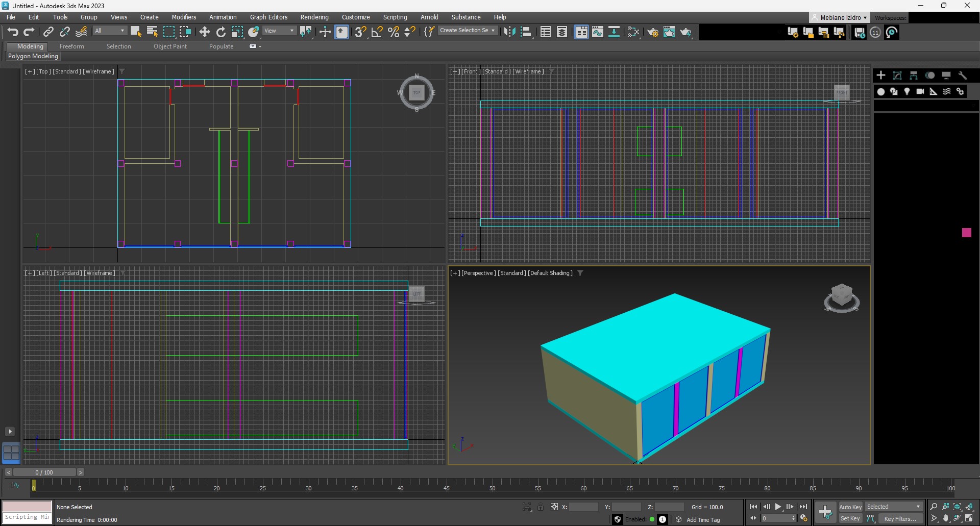Viewport: 980px width, 526px height.
Task: Toggle the 3D Snaps button
Action: pyautogui.click(x=360, y=32)
